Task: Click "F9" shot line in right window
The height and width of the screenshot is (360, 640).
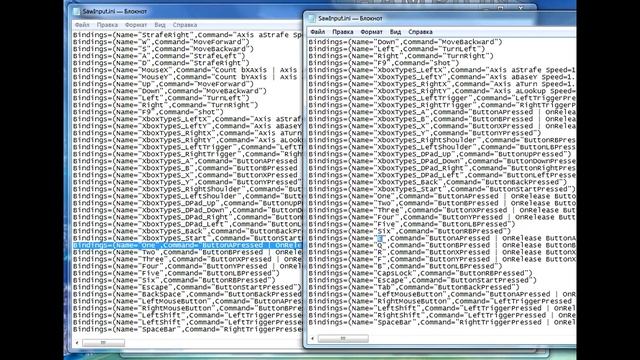Action: [x=384, y=63]
